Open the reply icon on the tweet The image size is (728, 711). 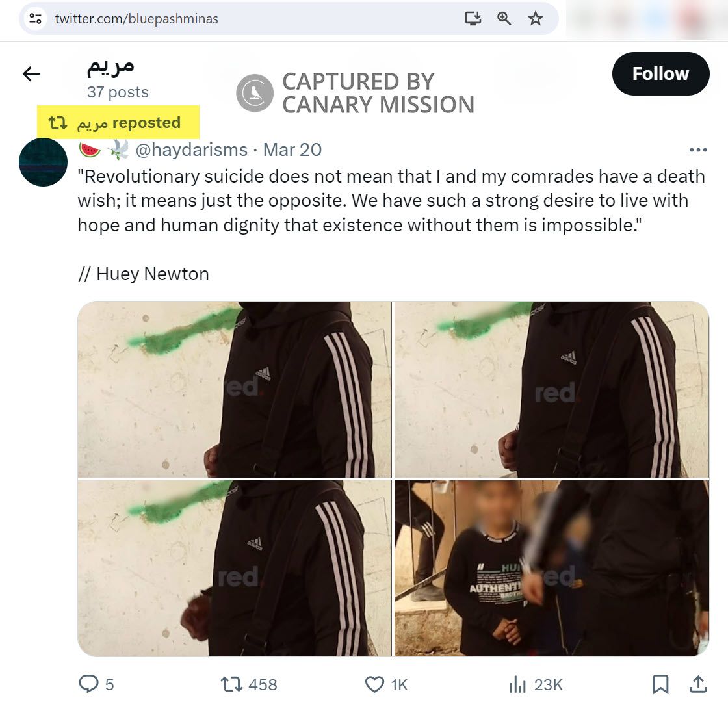pyautogui.click(x=90, y=684)
